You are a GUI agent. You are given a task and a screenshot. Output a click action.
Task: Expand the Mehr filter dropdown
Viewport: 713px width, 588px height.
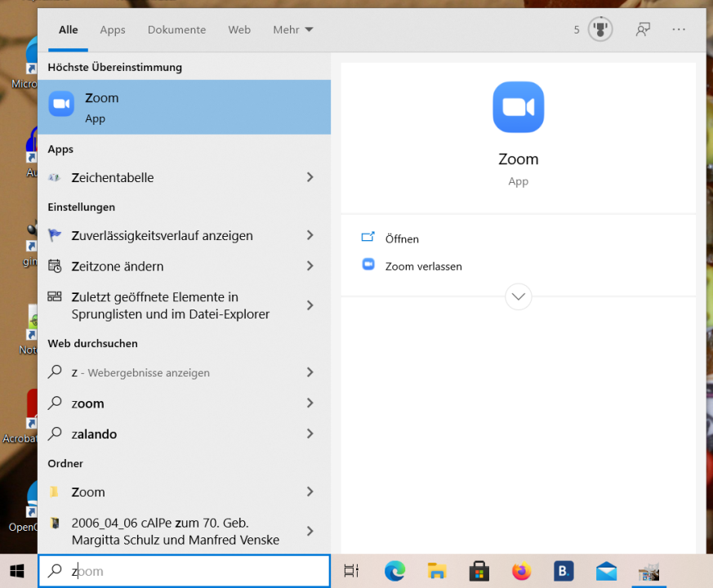click(293, 30)
